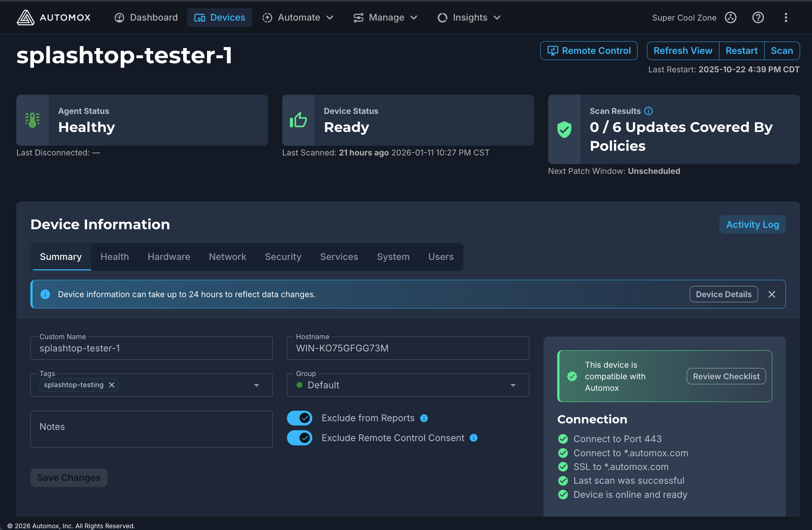Toggle Exclude from Reports switch
This screenshot has width=812, height=530.
point(300,418)
